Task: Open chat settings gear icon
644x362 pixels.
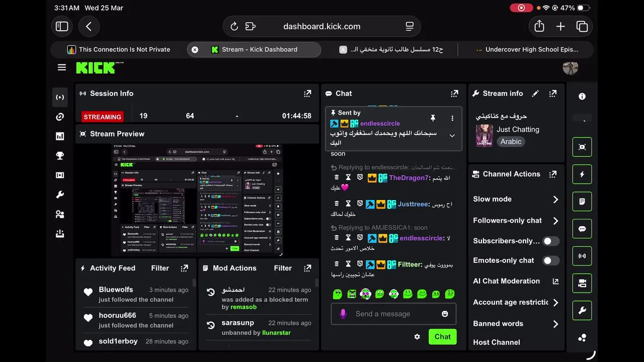Action: 417,337
